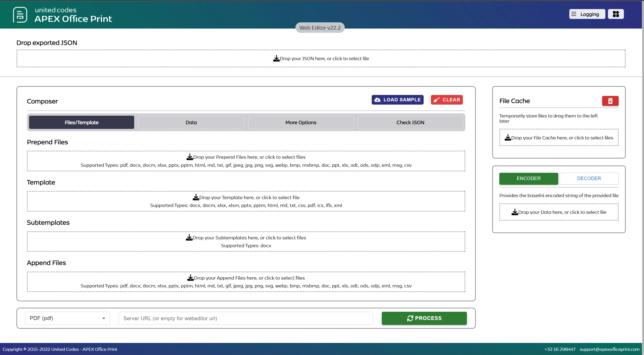Click 'Drop your Template here' text
This screenshot has height=355, width=644.
pos(249,197)
